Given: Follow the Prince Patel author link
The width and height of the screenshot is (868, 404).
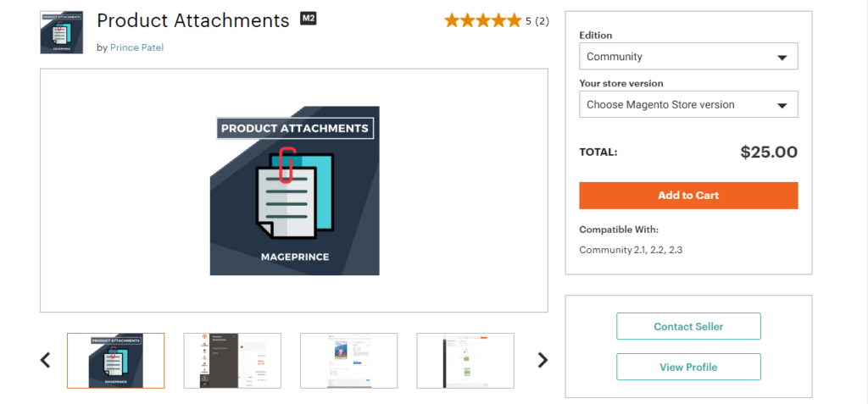Looking at the screenshot, I should [136, 47].
